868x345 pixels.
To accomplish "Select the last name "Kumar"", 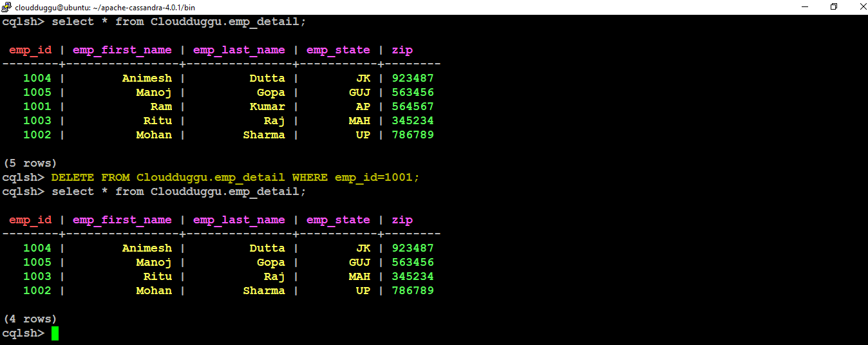I will (267, 107).
